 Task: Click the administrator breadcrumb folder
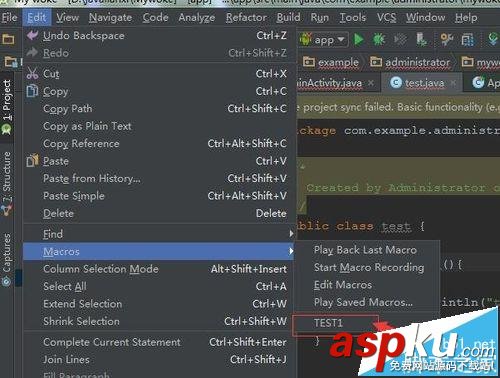[410, 62]
